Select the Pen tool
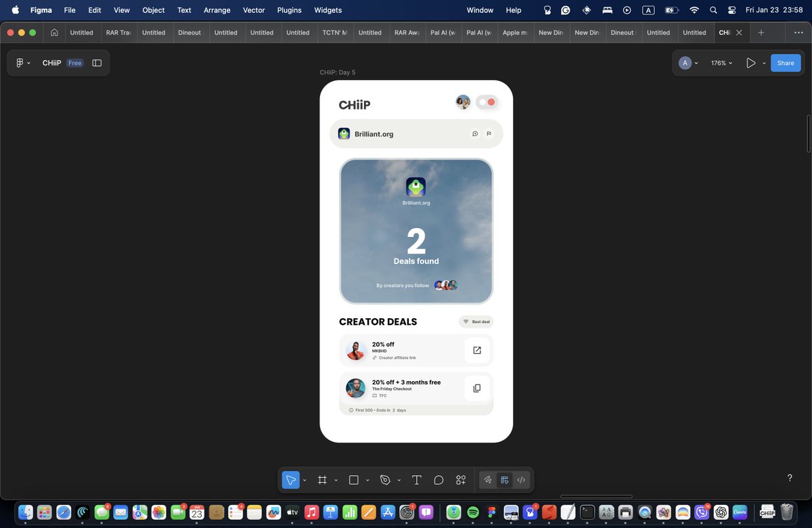812x528 pixels. 385,480
